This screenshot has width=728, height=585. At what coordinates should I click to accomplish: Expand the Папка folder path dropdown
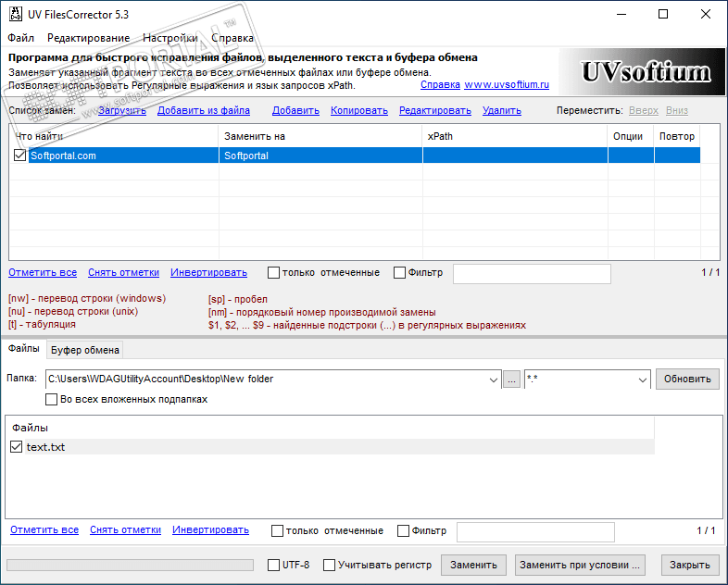coord(493,380)
